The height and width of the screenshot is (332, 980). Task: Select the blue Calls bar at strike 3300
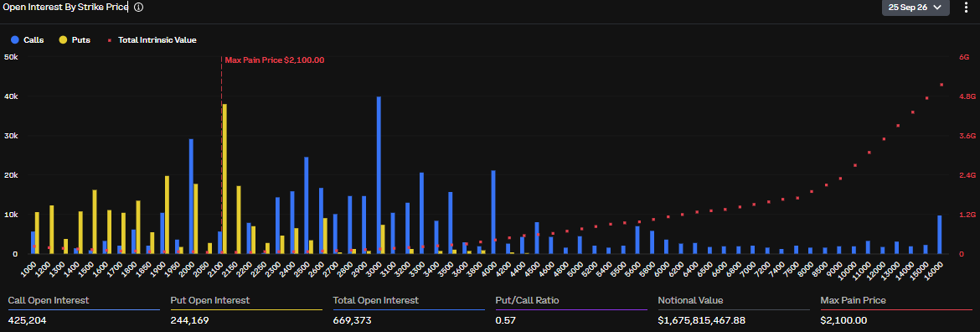pos(422,213)
